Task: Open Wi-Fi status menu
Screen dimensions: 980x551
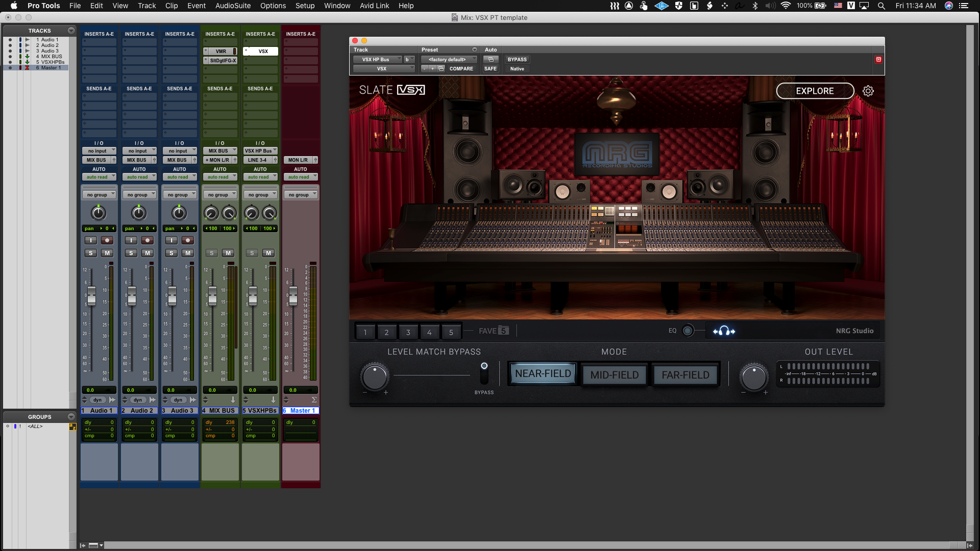Action: [x=786, y=6]
